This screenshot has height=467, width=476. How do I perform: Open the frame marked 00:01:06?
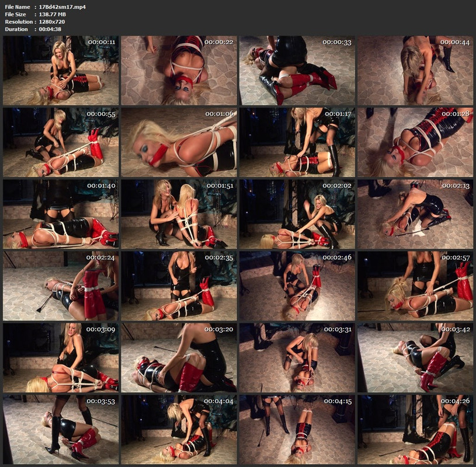[x=179, y=142]
